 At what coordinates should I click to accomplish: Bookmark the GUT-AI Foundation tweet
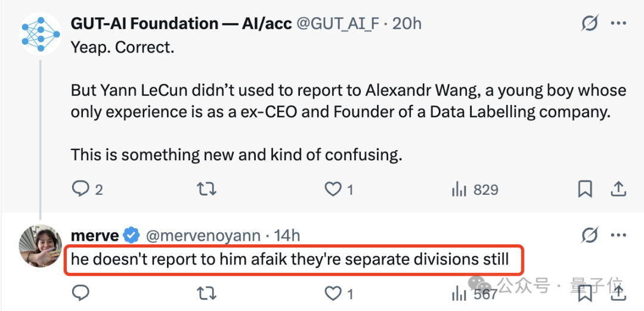tap(585, 189)
